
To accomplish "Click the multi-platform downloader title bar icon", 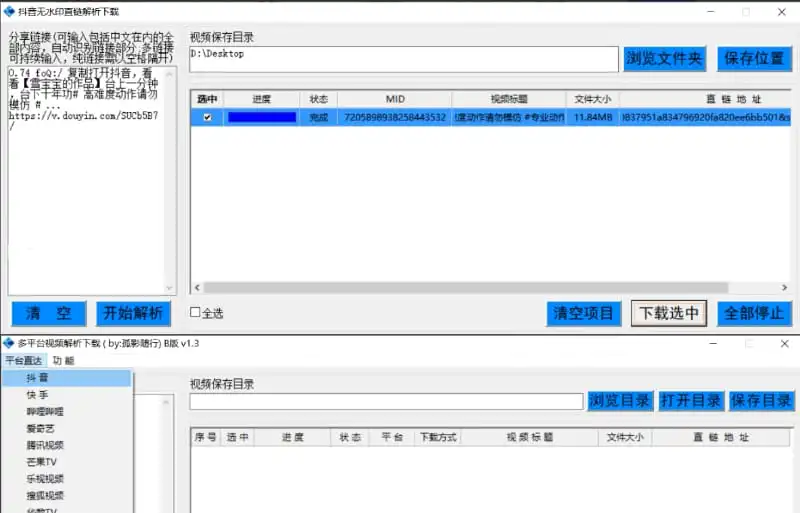I will (9, 343).
